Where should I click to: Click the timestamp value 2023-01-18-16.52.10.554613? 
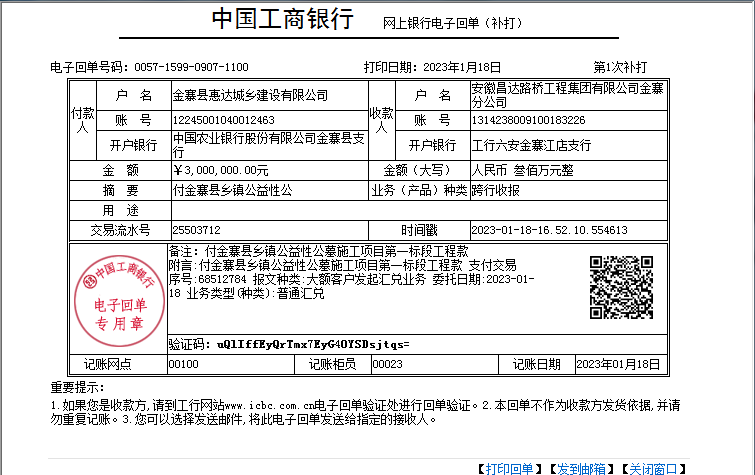pyautogui.click(x=549, y=229)
